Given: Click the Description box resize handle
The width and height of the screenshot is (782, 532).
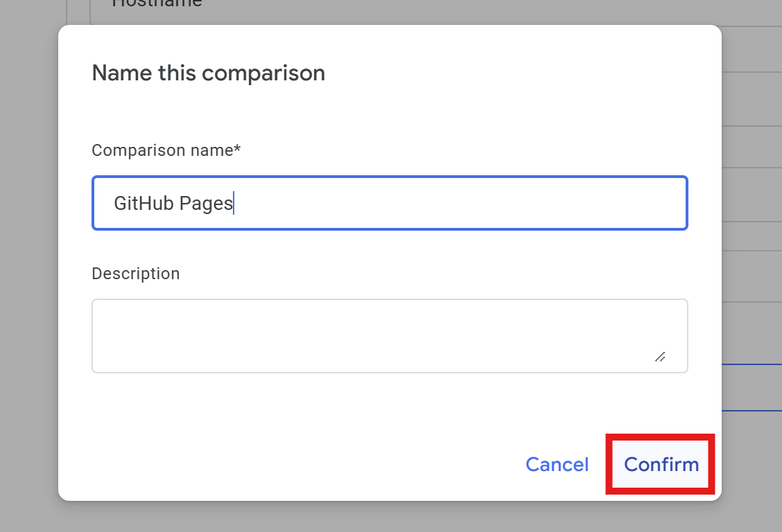Looking at the screenshot, I should click(660, 357).
